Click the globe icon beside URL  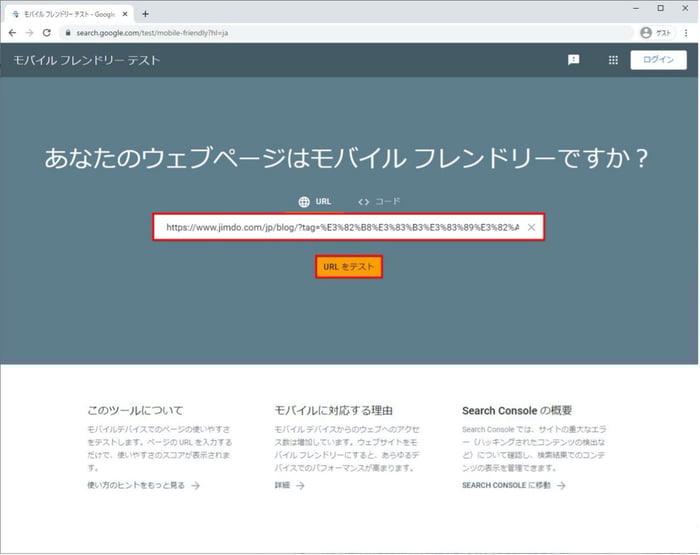point(304,202)
